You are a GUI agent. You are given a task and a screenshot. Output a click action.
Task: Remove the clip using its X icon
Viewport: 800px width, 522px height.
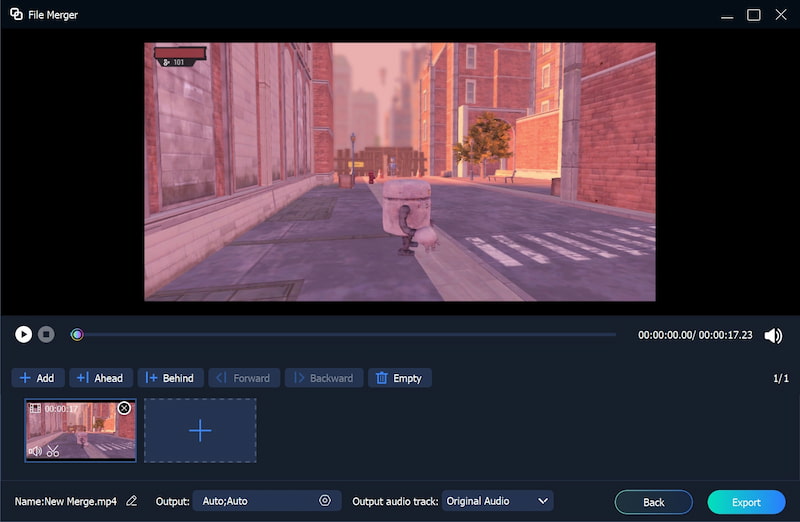click(x=124, y=408)
